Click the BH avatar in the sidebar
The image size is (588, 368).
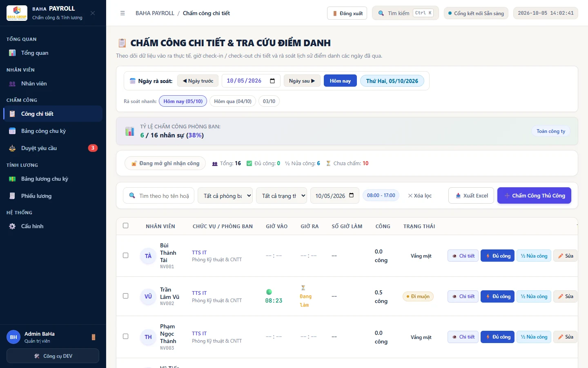13,337
